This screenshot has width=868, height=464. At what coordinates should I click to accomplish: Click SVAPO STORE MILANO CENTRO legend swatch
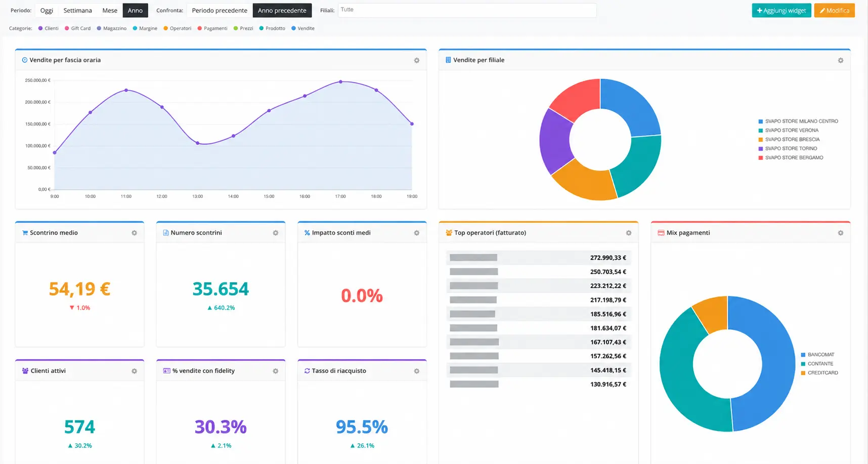click(x=761, y=121)
